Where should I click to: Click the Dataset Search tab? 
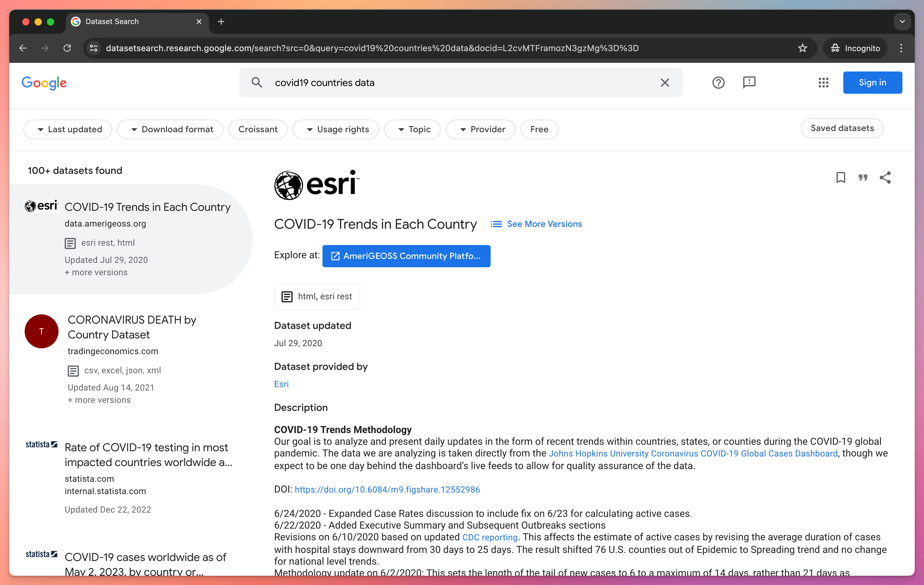tap(137, 22)
